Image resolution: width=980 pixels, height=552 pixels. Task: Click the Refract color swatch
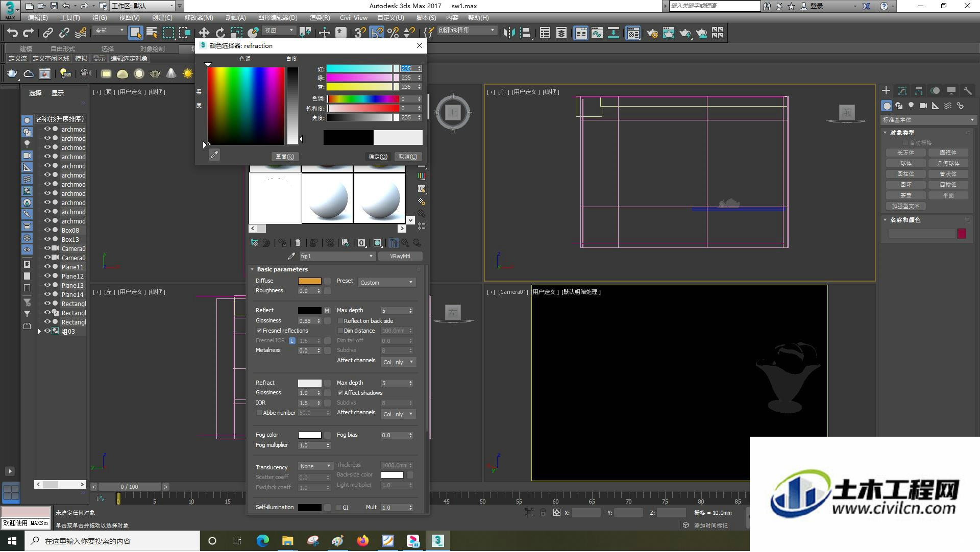tap(310, 383)
